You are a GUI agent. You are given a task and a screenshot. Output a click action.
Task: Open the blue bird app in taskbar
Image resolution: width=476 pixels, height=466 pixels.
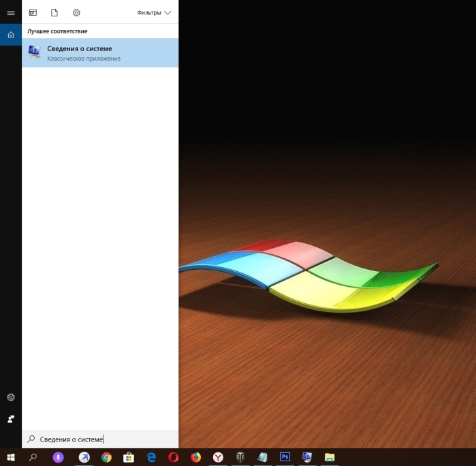pos(84,457)
